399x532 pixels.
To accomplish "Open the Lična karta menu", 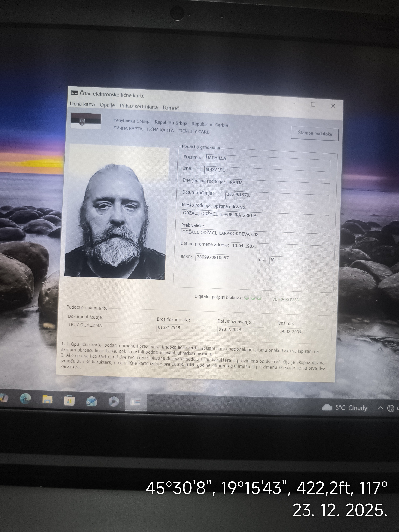I will coord(82,104).
